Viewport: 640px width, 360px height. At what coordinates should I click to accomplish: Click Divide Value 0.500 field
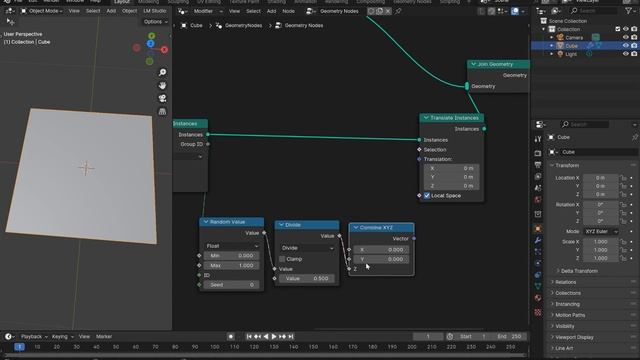(x=307, y=279)
